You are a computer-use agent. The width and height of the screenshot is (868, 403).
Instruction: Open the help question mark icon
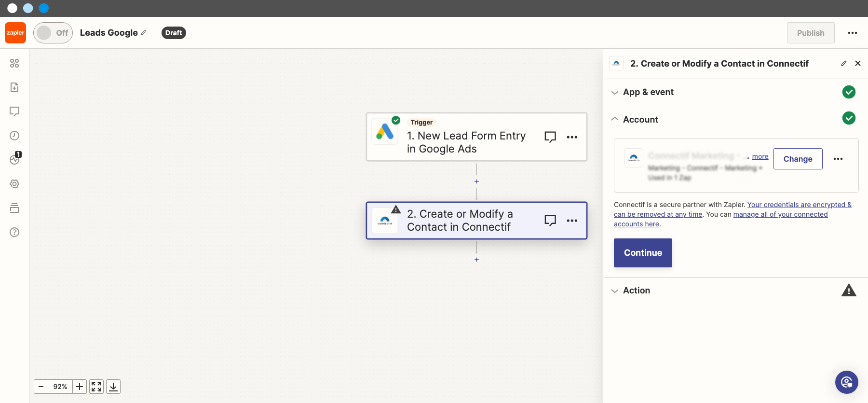14,232
